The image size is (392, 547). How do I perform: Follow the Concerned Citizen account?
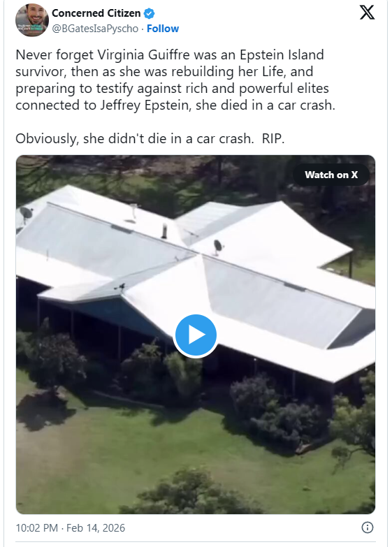click(x=163, y=29)
